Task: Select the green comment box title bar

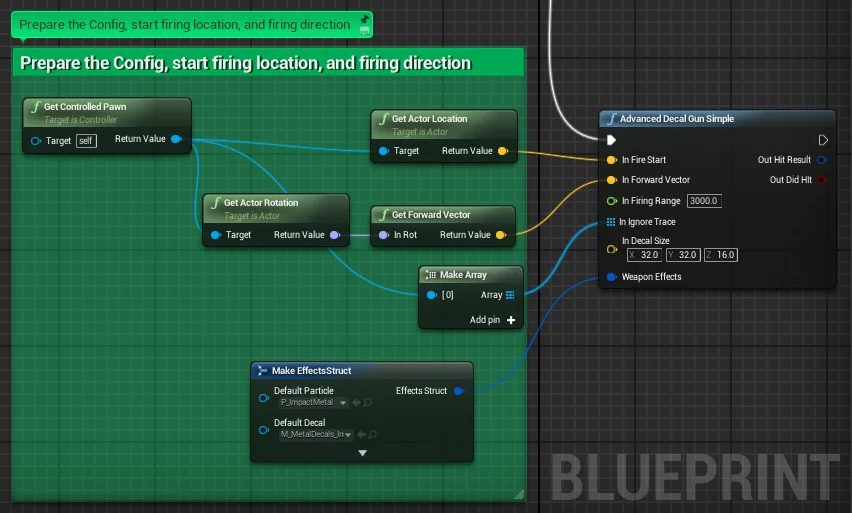Action: pos(268,62)
